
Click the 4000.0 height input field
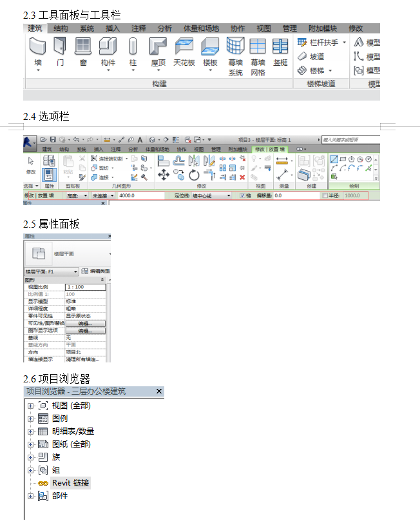(141, 195)
